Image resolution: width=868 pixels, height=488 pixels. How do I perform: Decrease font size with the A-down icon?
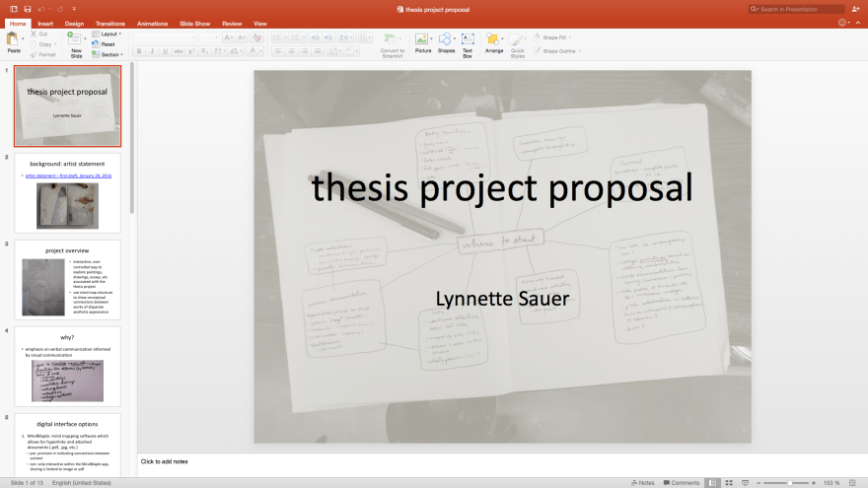click(x=242, y=37)
